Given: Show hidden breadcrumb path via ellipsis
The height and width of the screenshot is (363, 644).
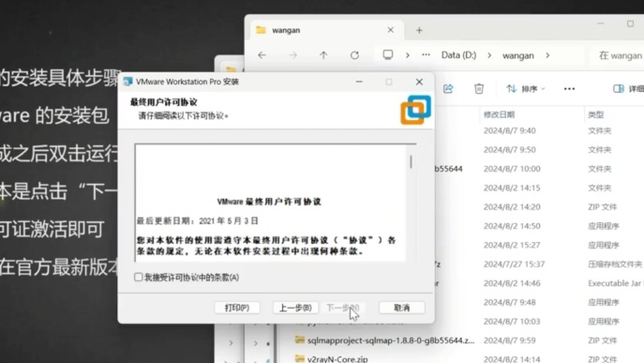Looking at the screenshot, I should [x=426, y=55].
